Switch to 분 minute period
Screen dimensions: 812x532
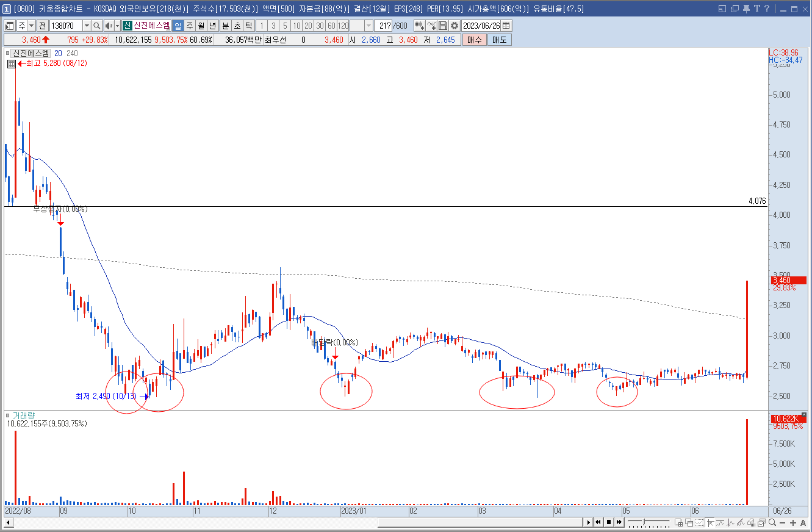[x=225, y=26]
